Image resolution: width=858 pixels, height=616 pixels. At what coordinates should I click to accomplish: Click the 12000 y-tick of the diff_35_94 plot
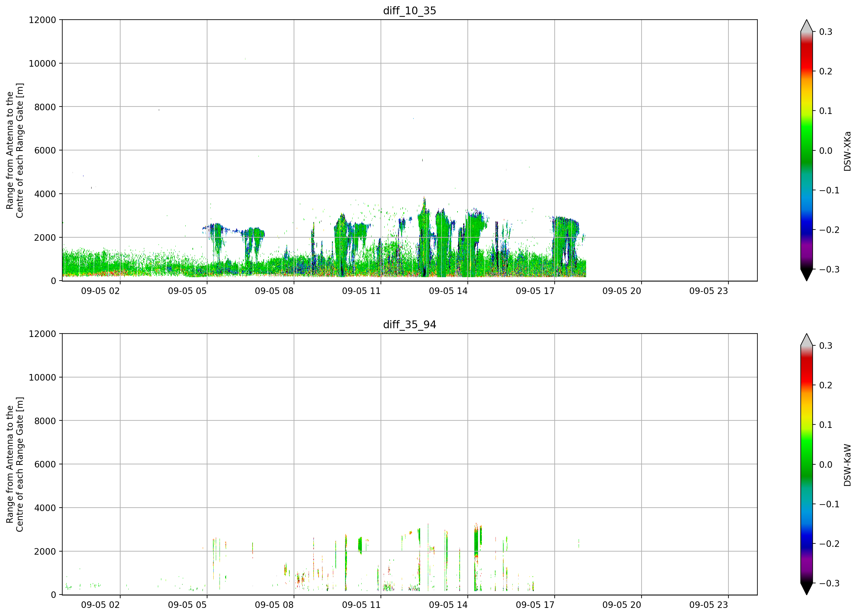click(x=42, y=334)
